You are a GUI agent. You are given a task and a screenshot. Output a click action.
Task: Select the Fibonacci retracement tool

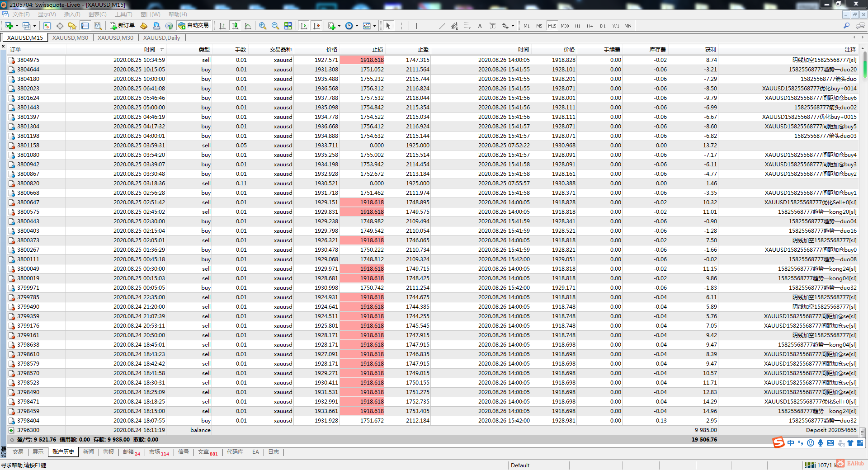[467, 26]
